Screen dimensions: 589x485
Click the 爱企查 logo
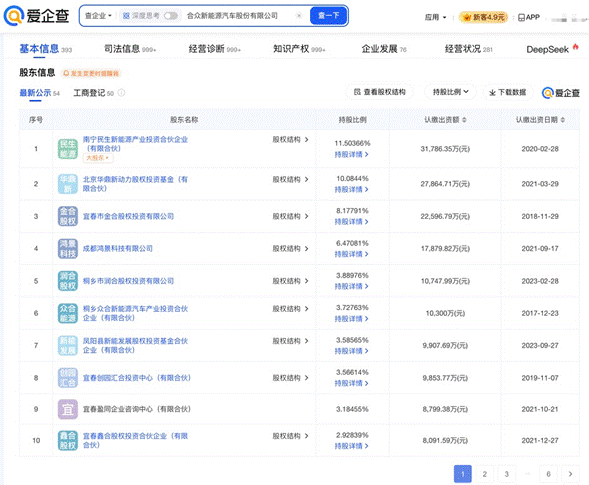[36, 16]
